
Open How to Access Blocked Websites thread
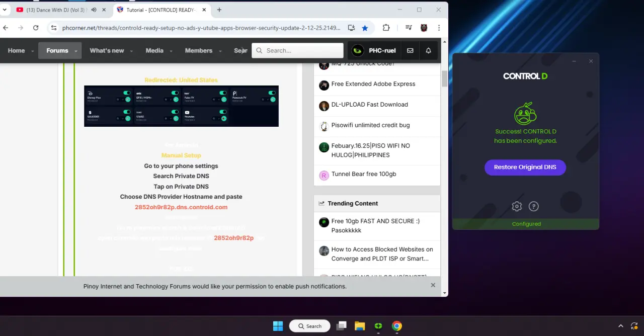(382, 254)
